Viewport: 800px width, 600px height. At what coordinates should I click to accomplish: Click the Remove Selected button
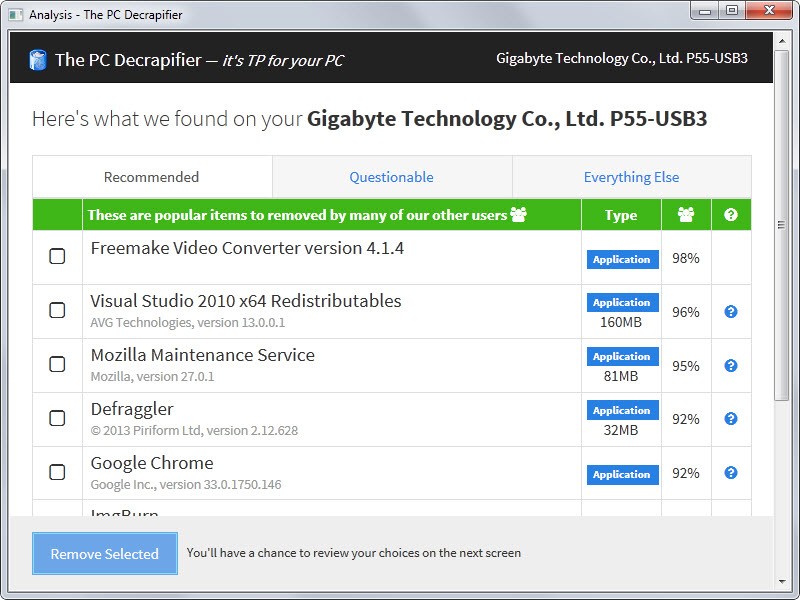105,554
